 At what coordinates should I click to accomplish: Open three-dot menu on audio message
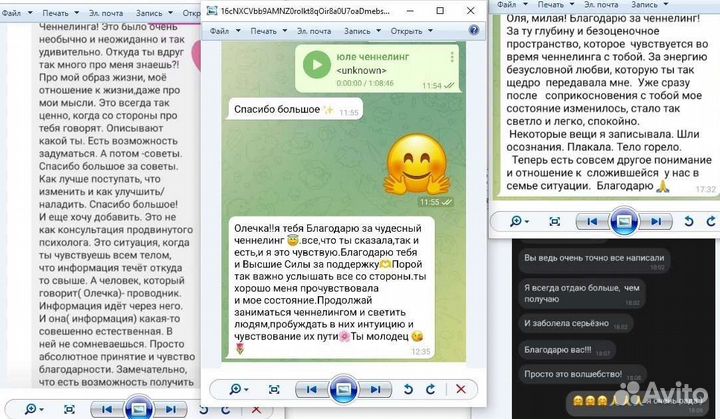[452, 57]
